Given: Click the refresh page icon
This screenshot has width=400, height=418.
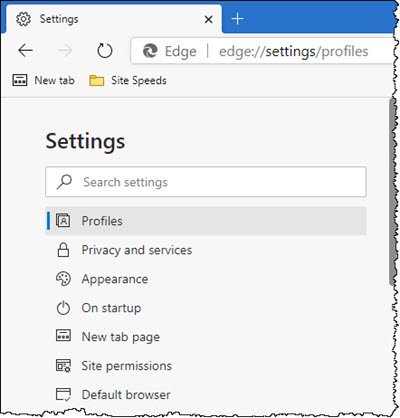Looking at the screenshot, I should click(x=105, y=51).
